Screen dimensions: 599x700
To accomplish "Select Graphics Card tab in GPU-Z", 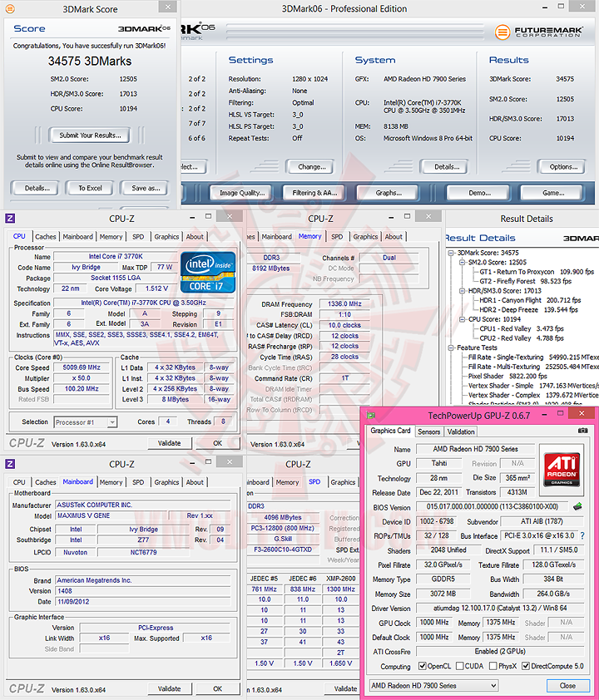I will coord(390,431).
